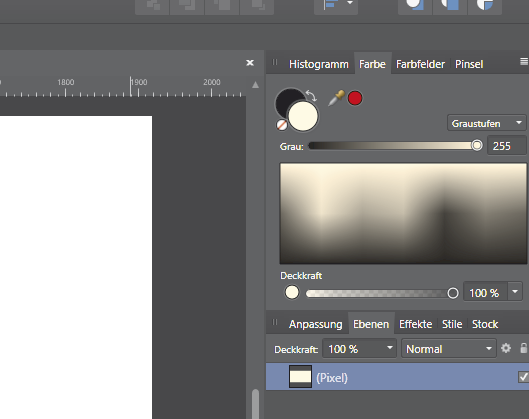Switch to the Histogramm tab
The height and width of the screenshot is (419, 529).
point(319,64)
